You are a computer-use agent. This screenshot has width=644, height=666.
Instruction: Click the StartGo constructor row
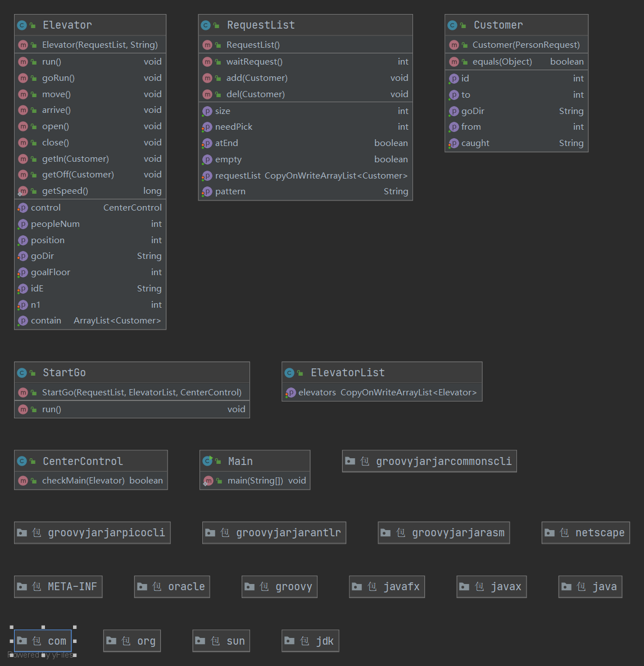131,393
